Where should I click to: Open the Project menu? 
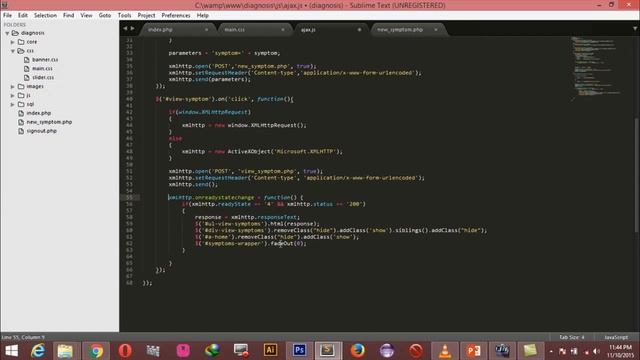(x=146, y=15)
